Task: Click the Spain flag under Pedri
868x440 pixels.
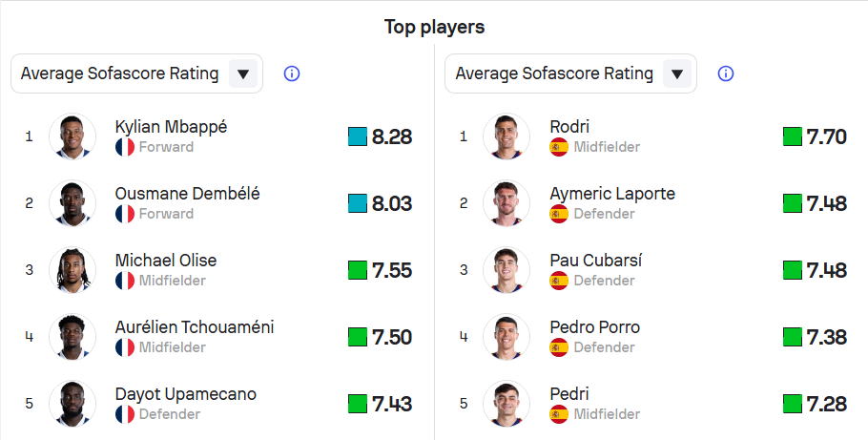Action: click(559, 414)
